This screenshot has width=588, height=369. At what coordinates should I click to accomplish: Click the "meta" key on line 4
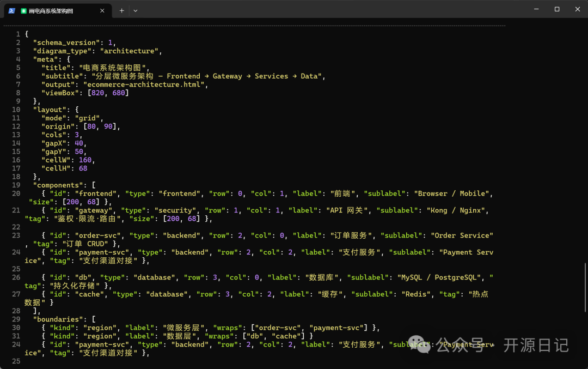[45, 59]
